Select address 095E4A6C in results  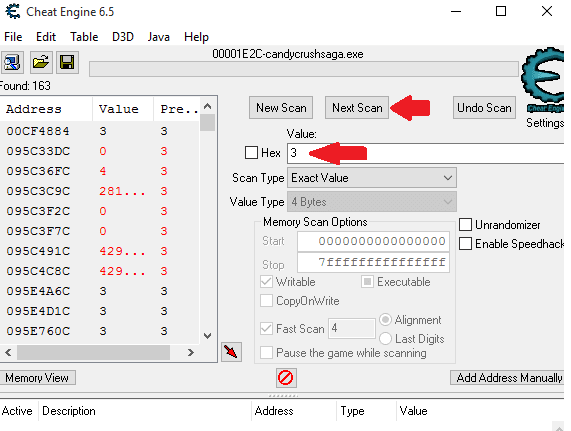tap(38, 291)
